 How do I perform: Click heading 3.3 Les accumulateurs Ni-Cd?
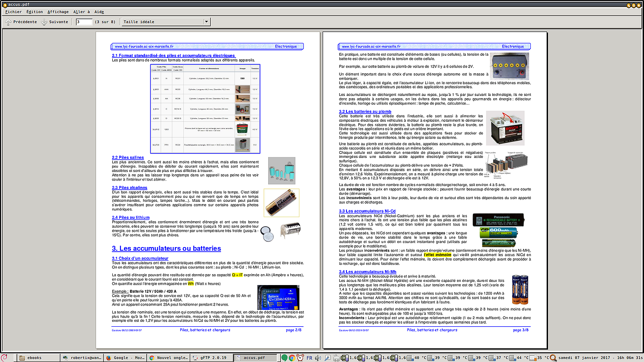(x=367, y=211)
